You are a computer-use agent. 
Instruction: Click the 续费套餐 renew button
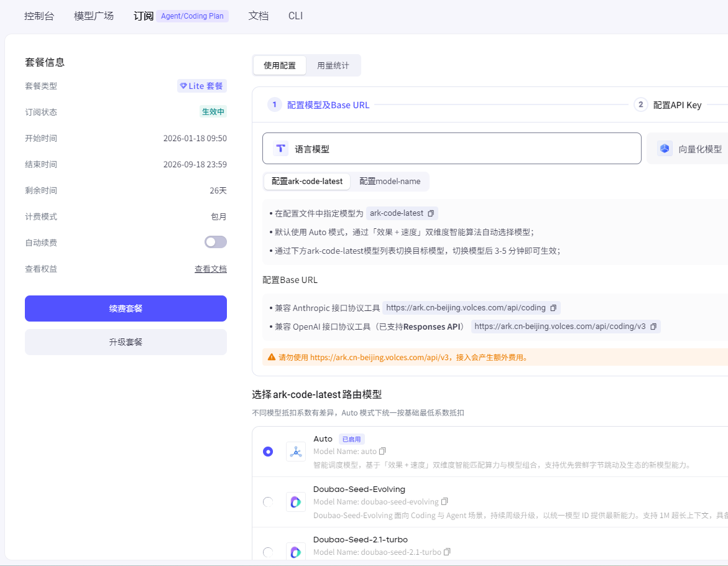click(126, 309)
